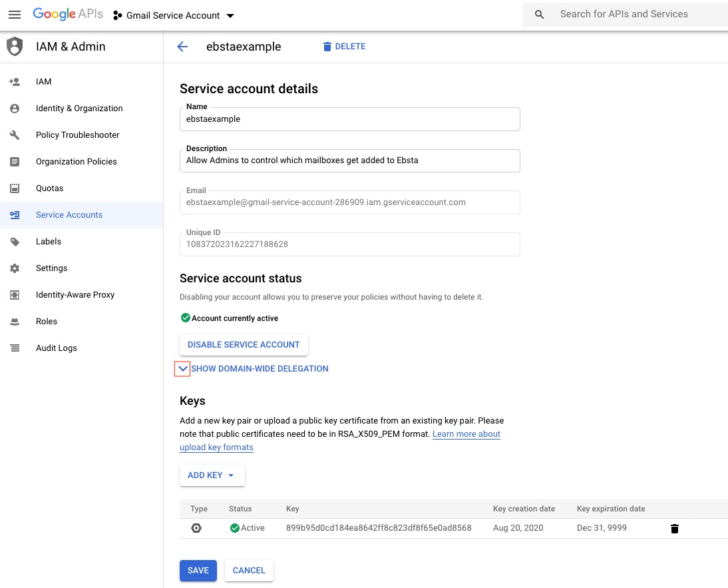Click inside the Description text field
The width and height of the screenshot is (728, 588).
349,160
